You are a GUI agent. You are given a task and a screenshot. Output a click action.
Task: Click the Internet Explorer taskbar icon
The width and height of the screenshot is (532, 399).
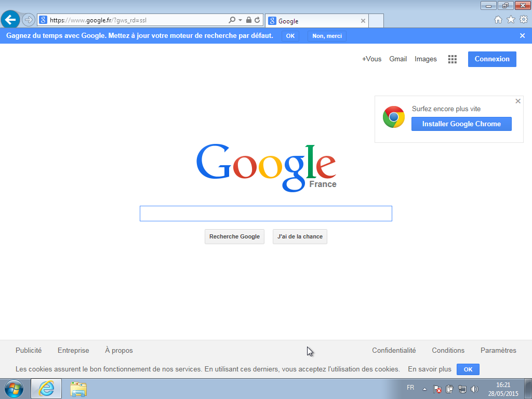pos(46,389)
